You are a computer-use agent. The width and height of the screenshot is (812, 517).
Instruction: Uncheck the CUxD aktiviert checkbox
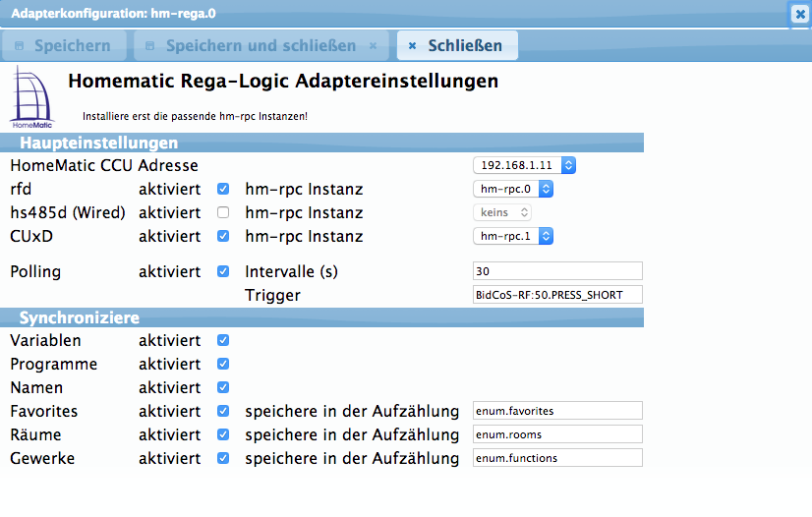223,236
